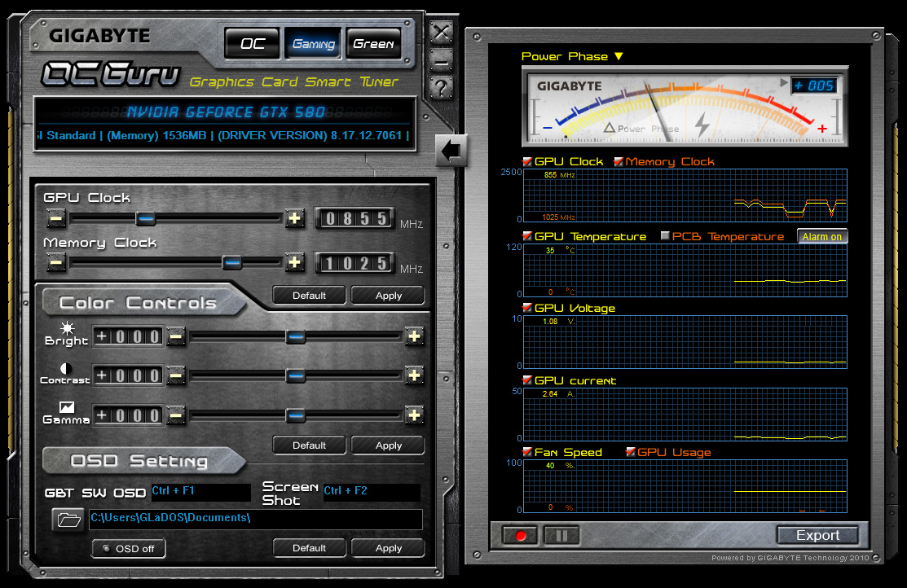Viewport: 907px width, 588px height.
Task: Enable the PCB Temperature checkbox
Action: (665, 236)
